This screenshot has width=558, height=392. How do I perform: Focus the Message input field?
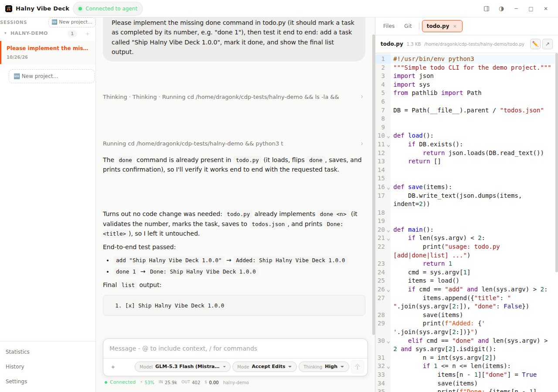point(235,348)
